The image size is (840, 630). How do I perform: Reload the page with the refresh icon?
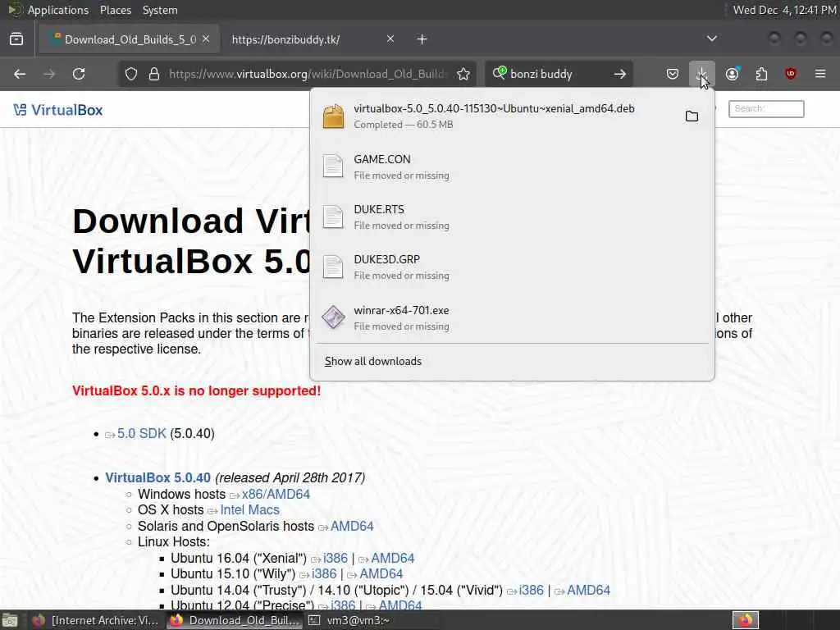pyautogui.click(x=79, y=74)
